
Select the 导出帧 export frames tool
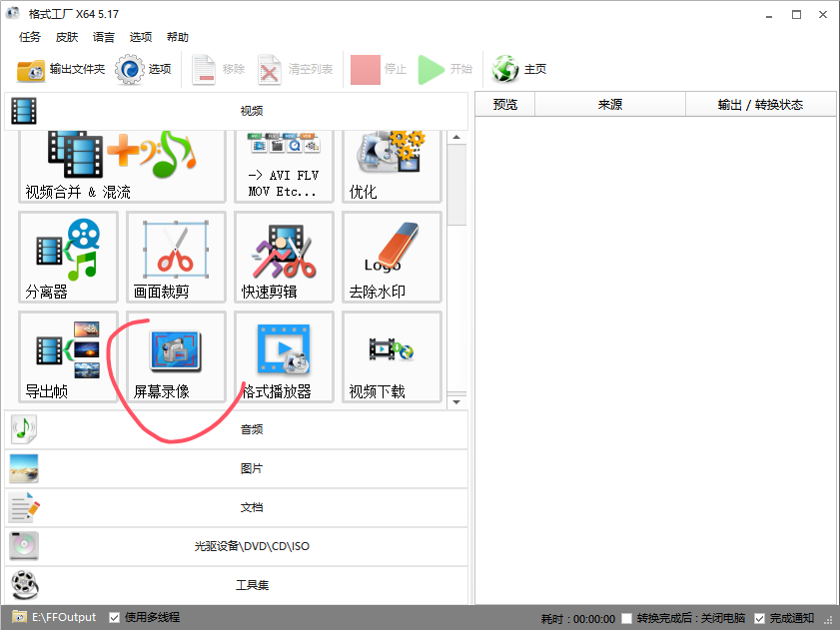point(68,357)
